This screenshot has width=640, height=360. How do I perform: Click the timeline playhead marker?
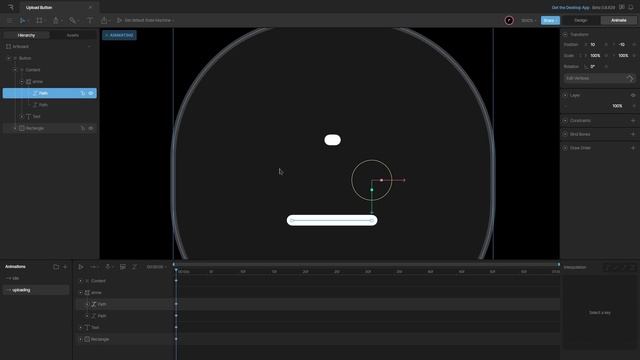[x=176, y=270]
